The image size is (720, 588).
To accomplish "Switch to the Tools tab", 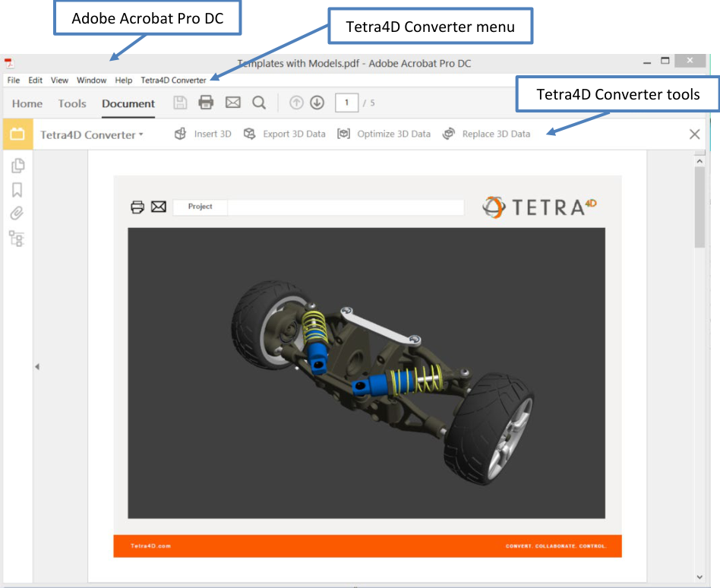I will click(72, 104).
